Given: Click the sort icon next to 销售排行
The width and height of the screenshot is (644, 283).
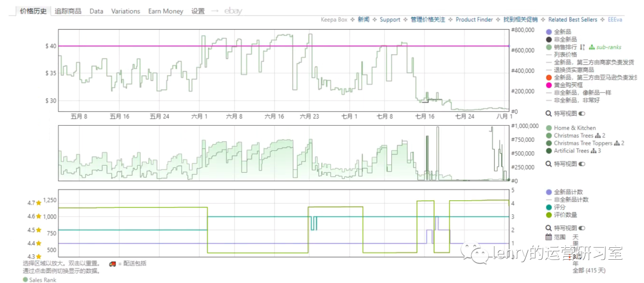Looking at the screenshot, I should pos(583,47).
